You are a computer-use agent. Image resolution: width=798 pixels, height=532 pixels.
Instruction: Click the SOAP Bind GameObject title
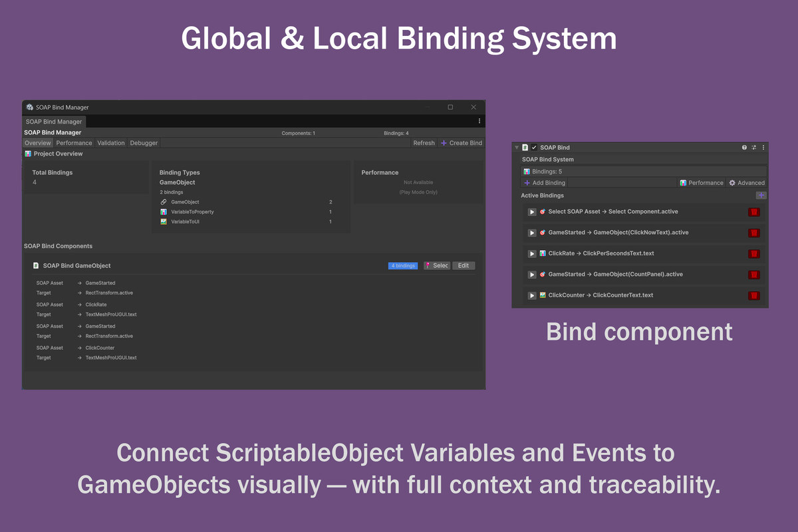point(76,265)
